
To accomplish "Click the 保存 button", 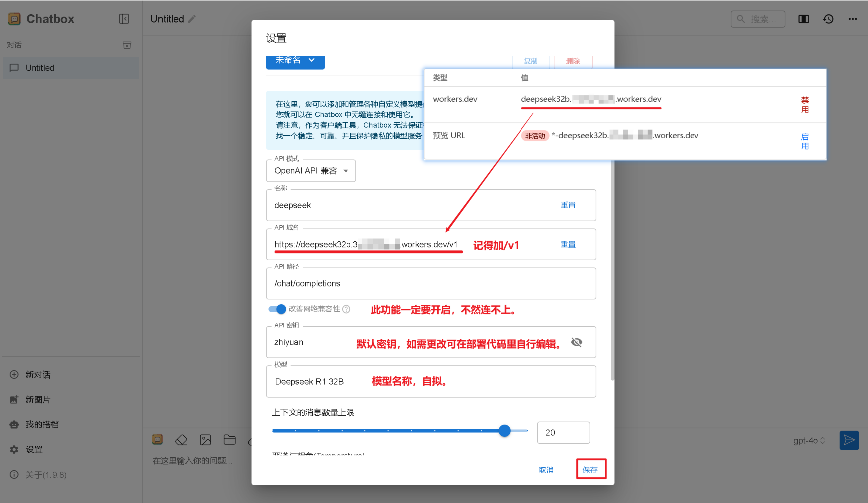I will [x=590, y=469].
